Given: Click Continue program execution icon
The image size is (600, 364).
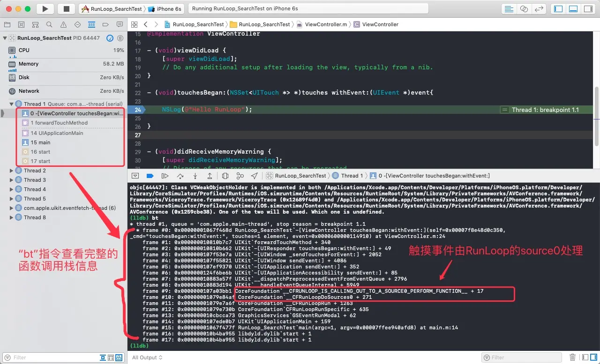Looking at the screenshot, I should tap(165, 176).
